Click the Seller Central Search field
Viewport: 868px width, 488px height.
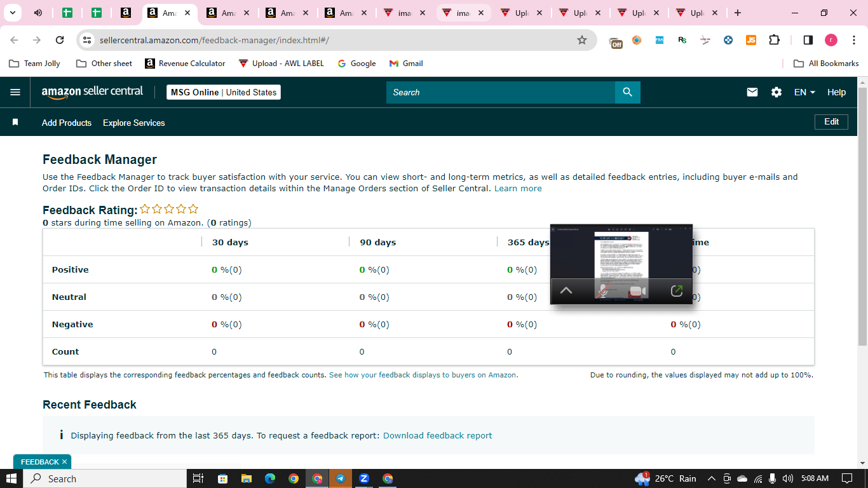501,92
